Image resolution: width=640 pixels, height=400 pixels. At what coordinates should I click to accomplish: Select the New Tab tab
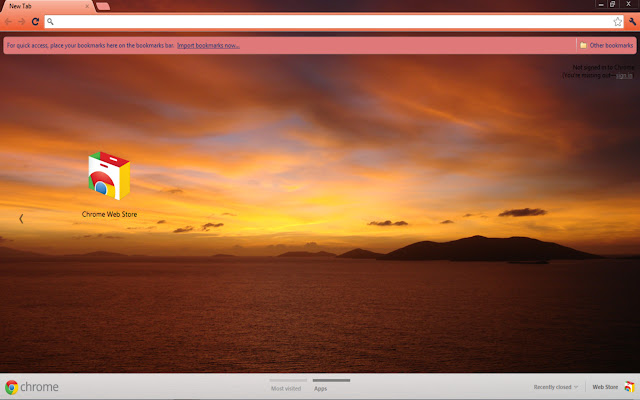45,6
